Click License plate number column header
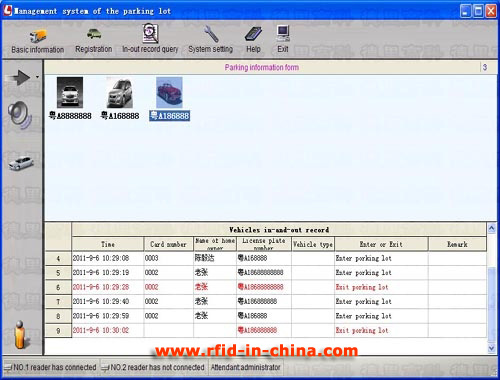 point(264,244)
